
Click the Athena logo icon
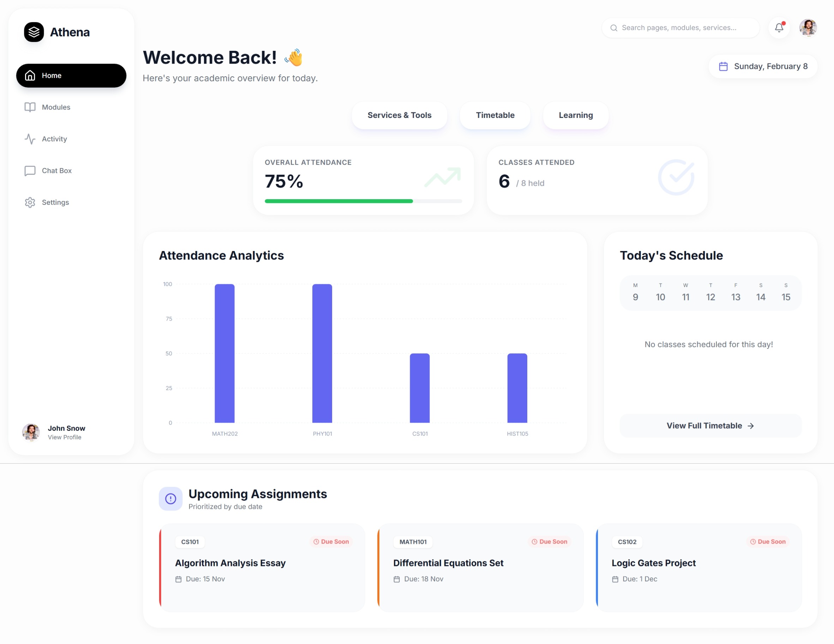point(34,32)
